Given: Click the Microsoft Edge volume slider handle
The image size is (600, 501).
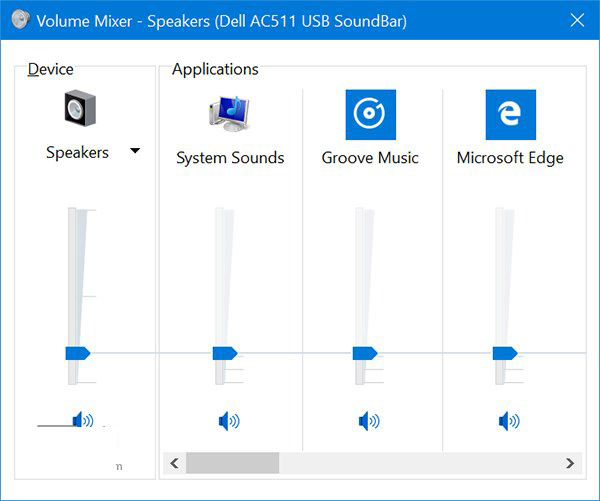Looking at the screenshot, I should pos(504,353).
